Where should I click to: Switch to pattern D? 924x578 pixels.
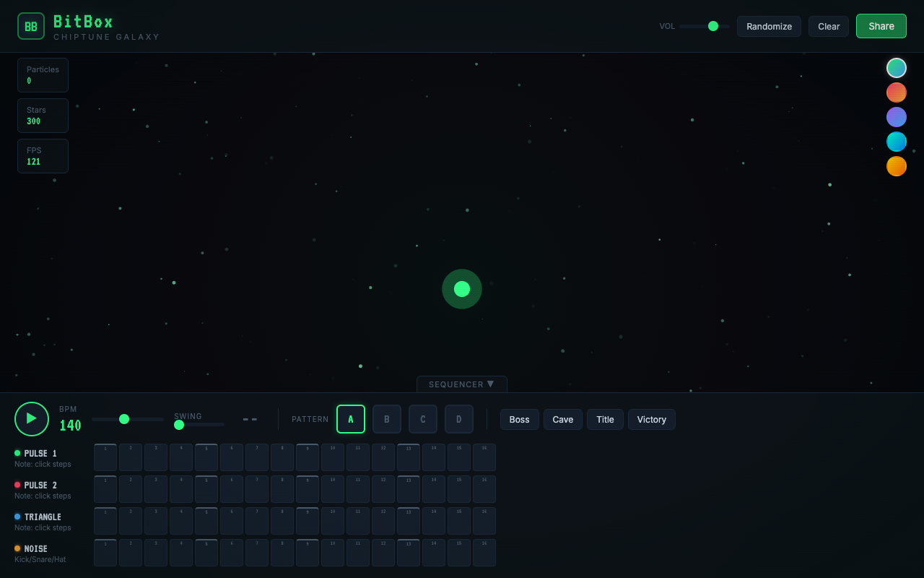point(459,419)
